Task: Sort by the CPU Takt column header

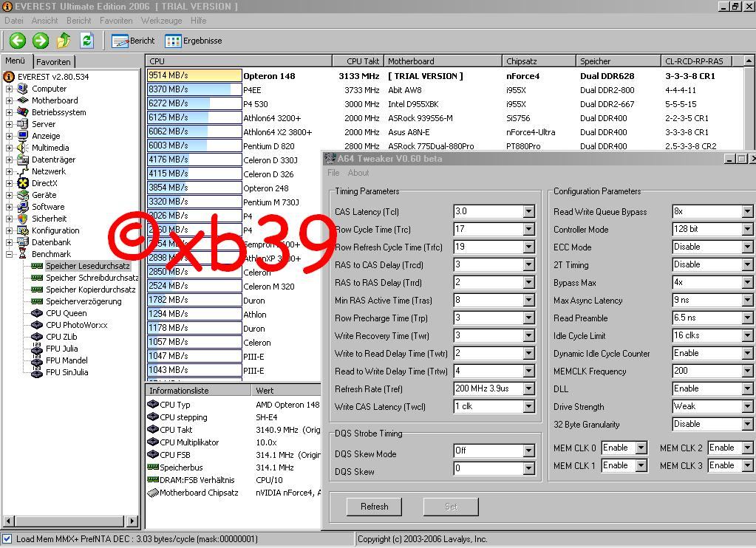Action: point(358,61)
